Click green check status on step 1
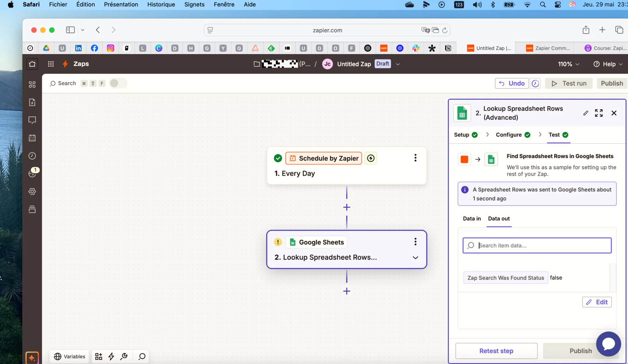The image size is (628, 364). pos(278,158)
